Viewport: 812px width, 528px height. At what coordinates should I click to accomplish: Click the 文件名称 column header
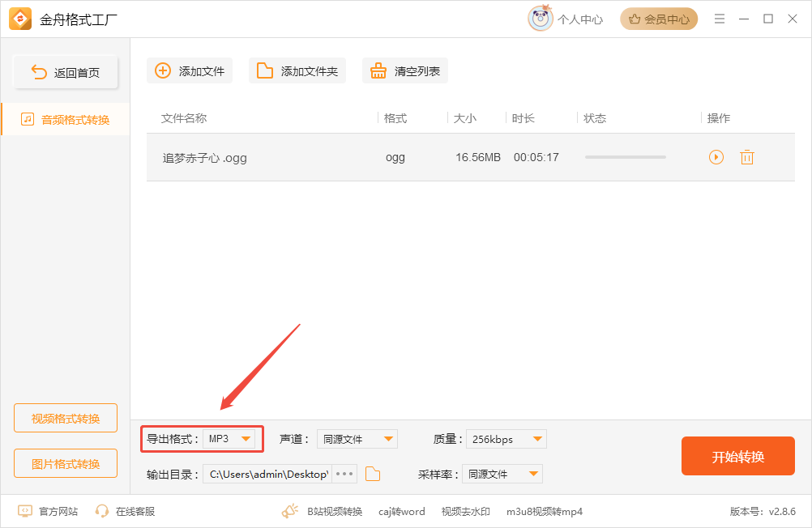coord(184,118)
